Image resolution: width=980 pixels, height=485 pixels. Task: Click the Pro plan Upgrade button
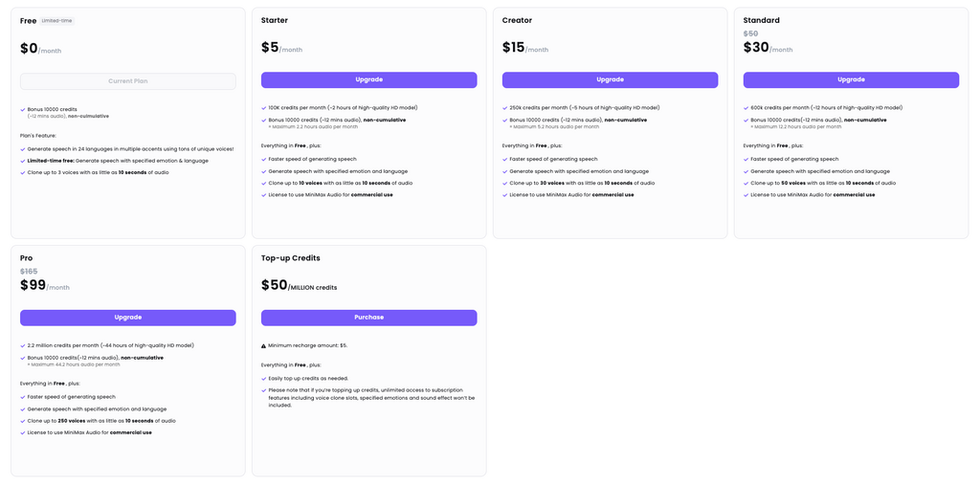click(x=128, y=318)
